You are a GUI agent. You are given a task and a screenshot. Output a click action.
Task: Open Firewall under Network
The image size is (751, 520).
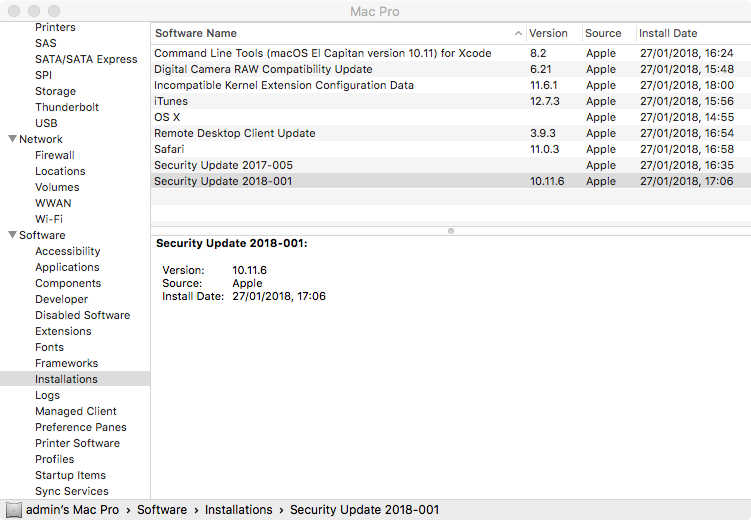pyautogui.click(x=55, y=155)
